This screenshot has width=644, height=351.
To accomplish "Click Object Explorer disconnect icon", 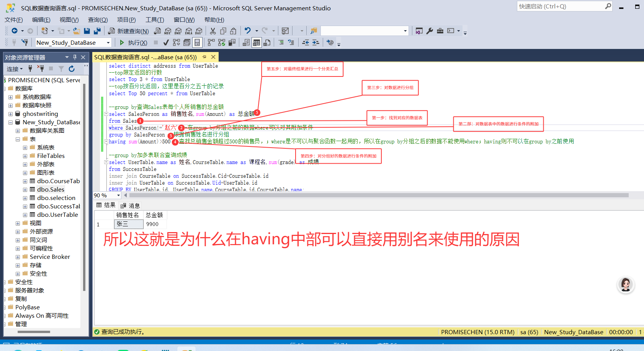I will point(40,69).
